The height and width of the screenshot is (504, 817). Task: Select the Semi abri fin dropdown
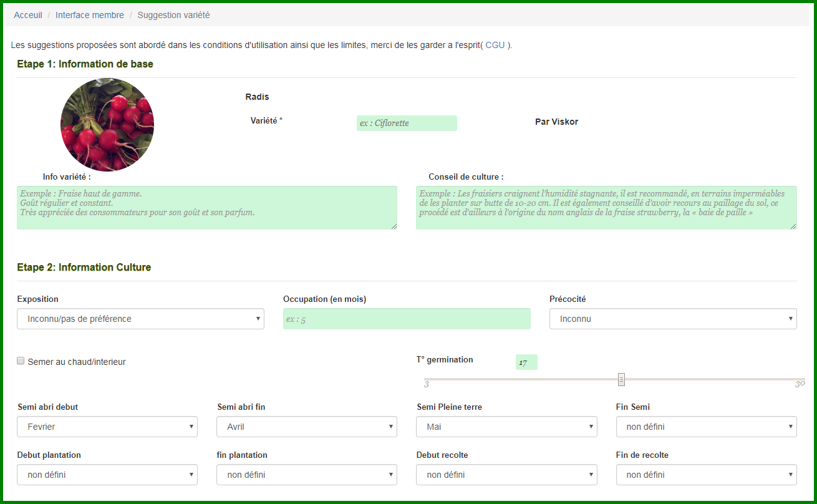[x=306, y=427]
